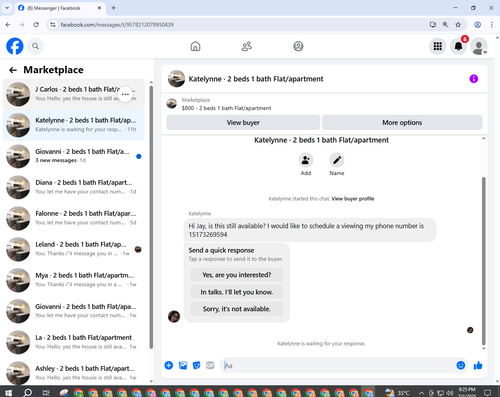This screenshot has height=397, width=500.
Task: Click Add people icon
Action: (306, 160)
